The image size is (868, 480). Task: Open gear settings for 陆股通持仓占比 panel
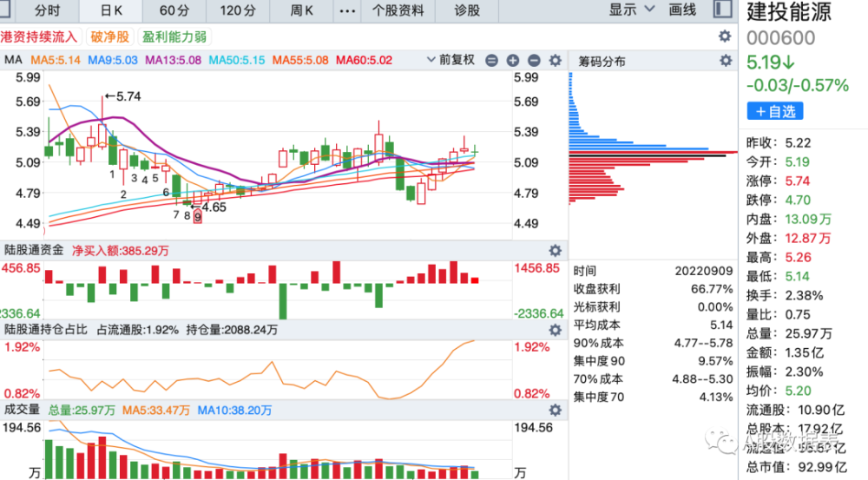(555, 330)
